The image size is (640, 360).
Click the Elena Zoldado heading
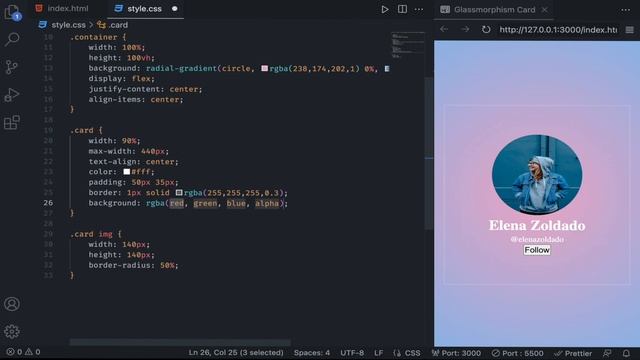pyautogui.click(x=537, y=225)
